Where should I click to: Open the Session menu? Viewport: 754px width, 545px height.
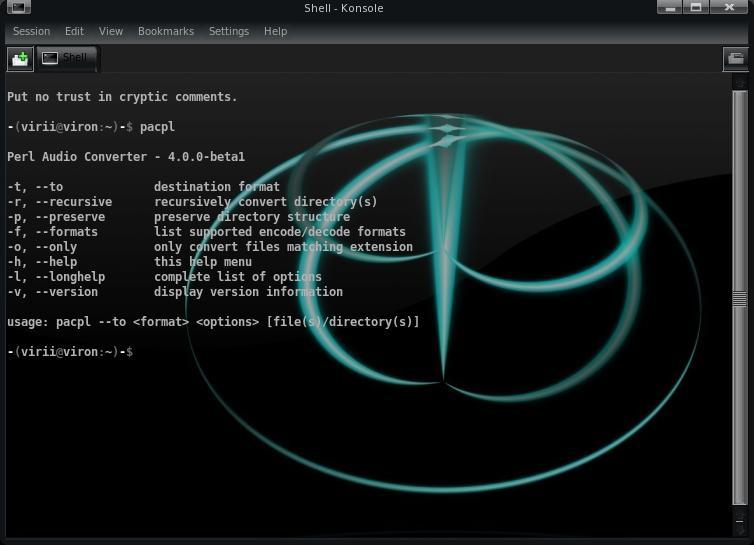[x=31, y=31]
